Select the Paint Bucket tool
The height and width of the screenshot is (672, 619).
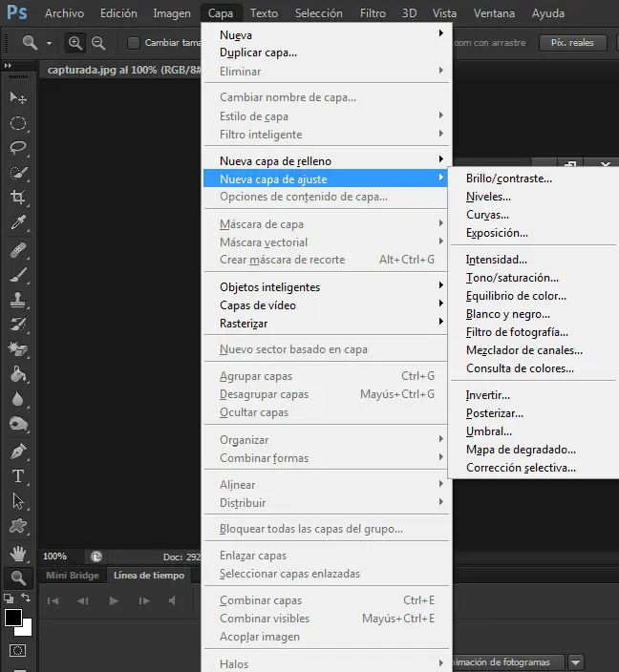(18, 374)
